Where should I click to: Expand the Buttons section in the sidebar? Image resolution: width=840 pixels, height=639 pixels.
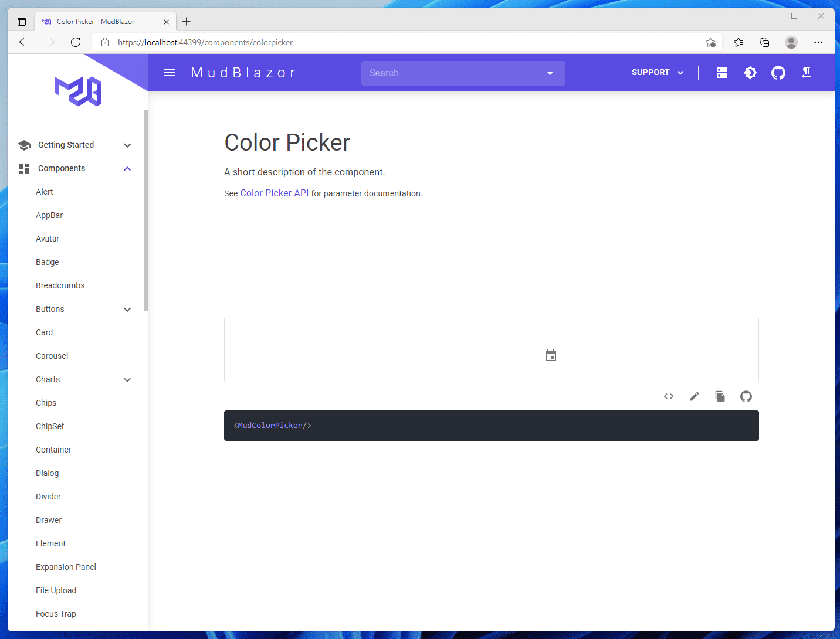point(127,309)
